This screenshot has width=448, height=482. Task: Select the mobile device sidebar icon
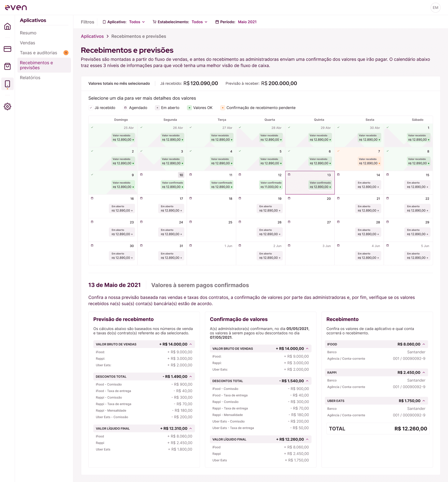[8, 84]
